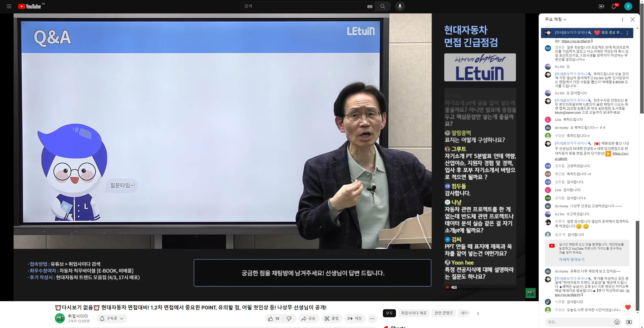Image resolution: width=644 pixels, height=328 pixels.
Task: Click 이푸름's 감사합니당 message
Action: click(575, 302)
